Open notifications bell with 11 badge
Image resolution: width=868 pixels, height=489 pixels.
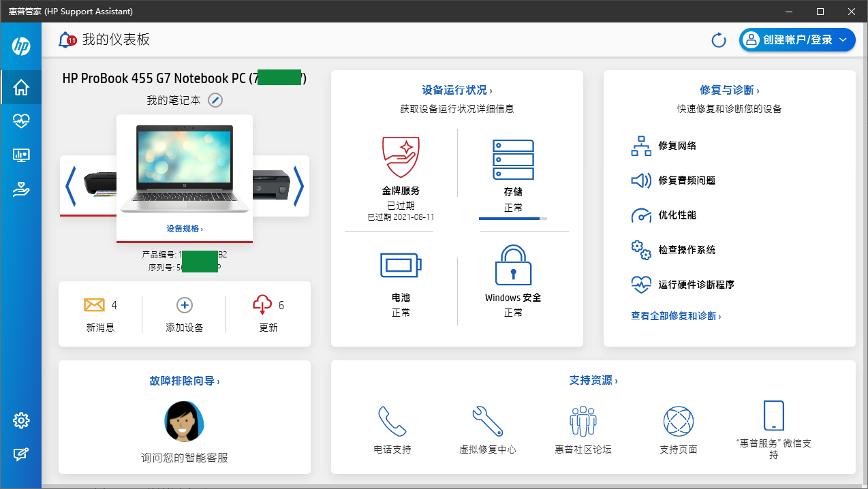[x=67, y=40]
